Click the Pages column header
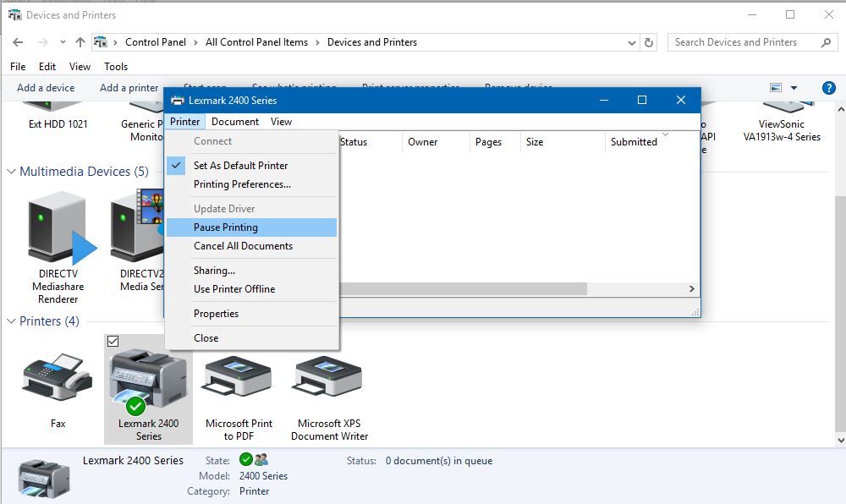846x504 pixels. coord(495,142)
